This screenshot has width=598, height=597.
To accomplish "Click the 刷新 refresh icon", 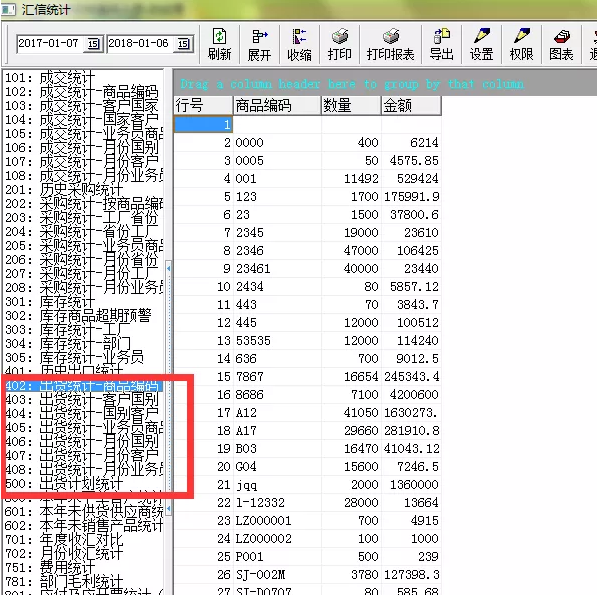I will point(219,44).
